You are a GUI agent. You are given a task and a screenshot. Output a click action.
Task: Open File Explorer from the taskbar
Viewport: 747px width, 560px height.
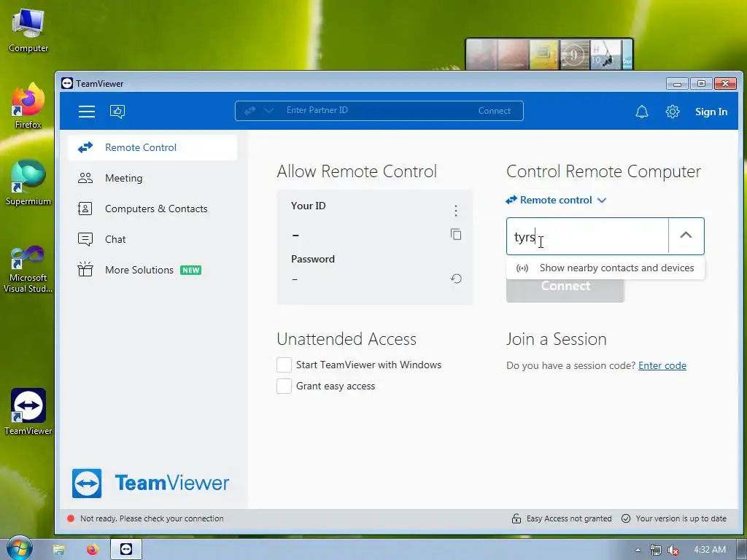click(x=58, y=550)
